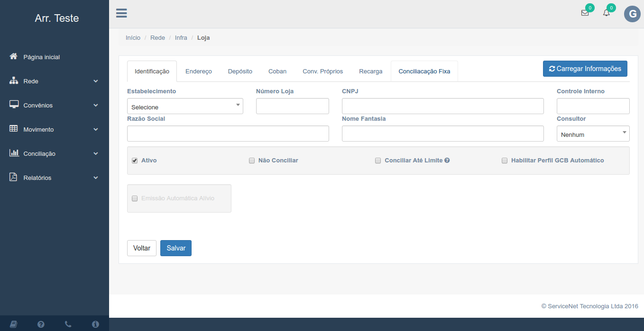Image resolution: width=644 pixels, height=331 pixels.
Task: Open the Consultor dropdown
Action: (593, 134)
